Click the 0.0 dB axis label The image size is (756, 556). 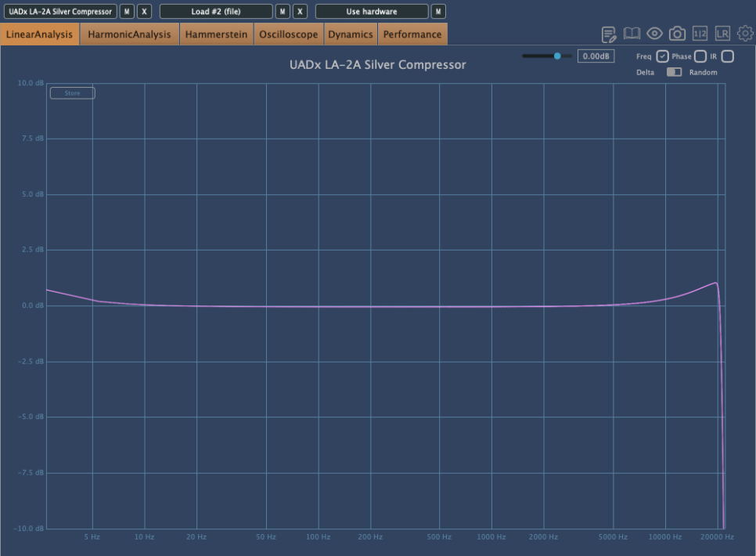click(x=33, y=305)
